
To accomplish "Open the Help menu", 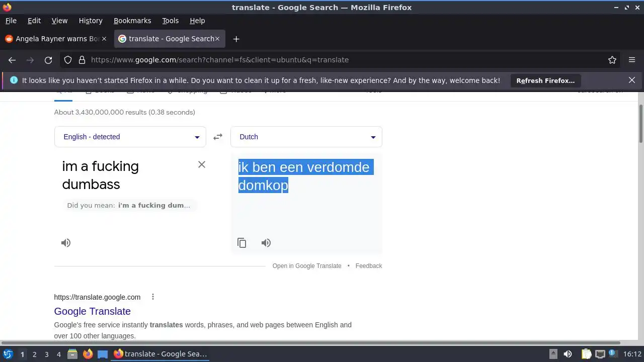I will pyautogui.click(x=197, y=21).
